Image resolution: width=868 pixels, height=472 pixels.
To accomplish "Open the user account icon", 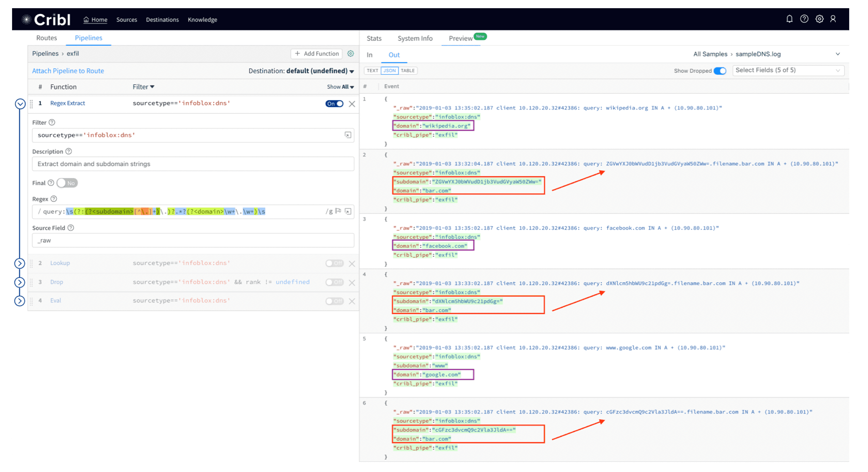I will [x=833, y=19].
